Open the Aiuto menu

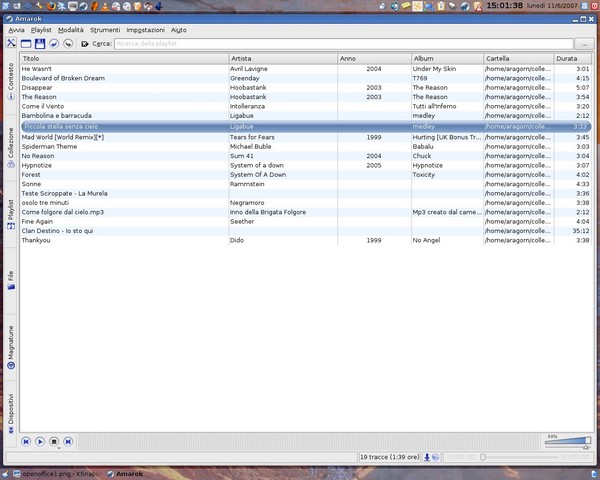(179, 30)
